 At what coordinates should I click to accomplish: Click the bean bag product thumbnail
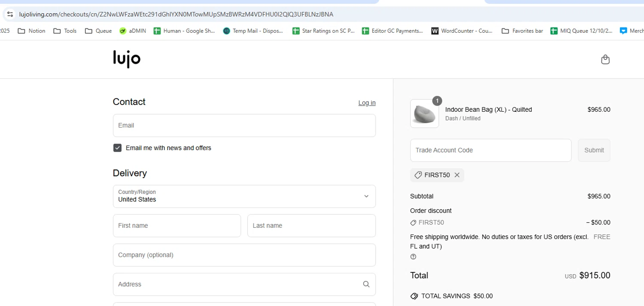[x=425, y=114]
